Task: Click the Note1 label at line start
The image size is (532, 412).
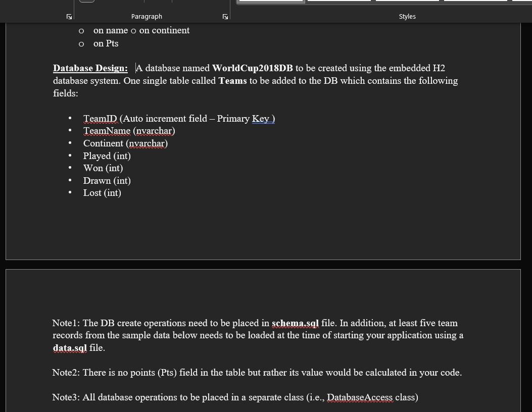Action: pos(66,323)
